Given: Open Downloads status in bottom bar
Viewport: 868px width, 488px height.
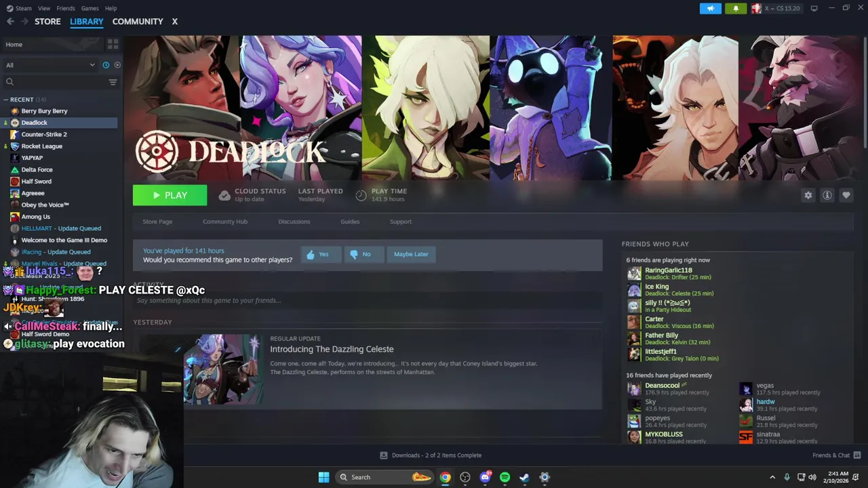Looking at the screenshot, I should [x=431, y=455].
